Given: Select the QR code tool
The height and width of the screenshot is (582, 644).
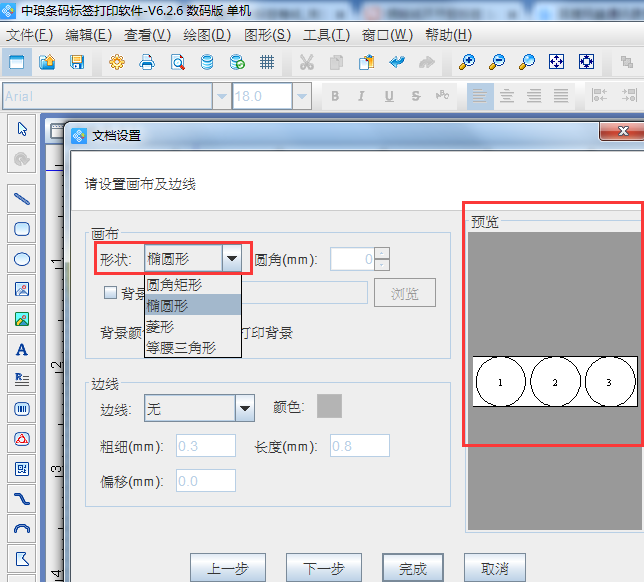Looking at the screenshot, I should click(x=22, y=468).
